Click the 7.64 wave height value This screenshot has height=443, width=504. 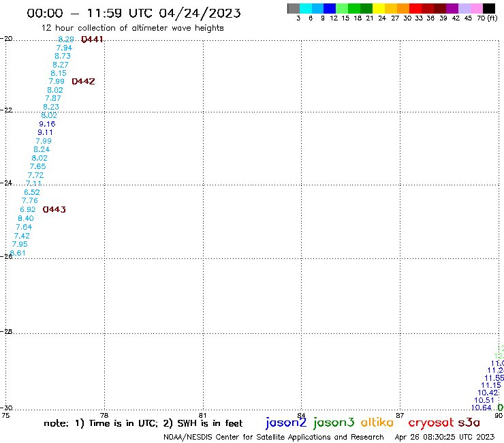[24, 227]
